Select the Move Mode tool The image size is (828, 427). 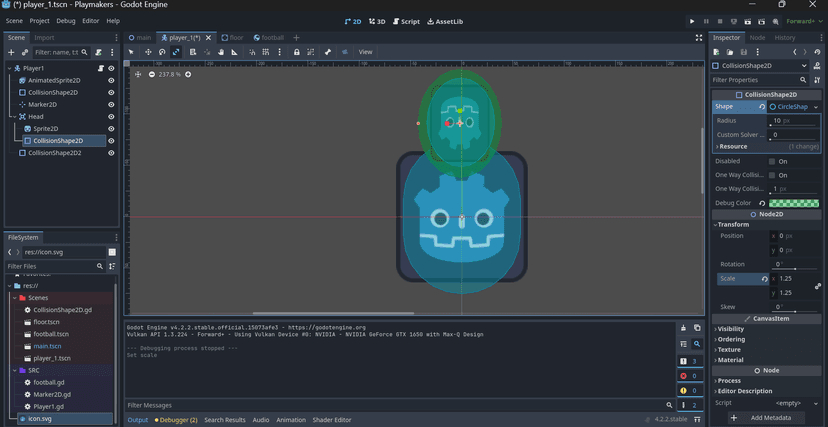coord(148,52)
